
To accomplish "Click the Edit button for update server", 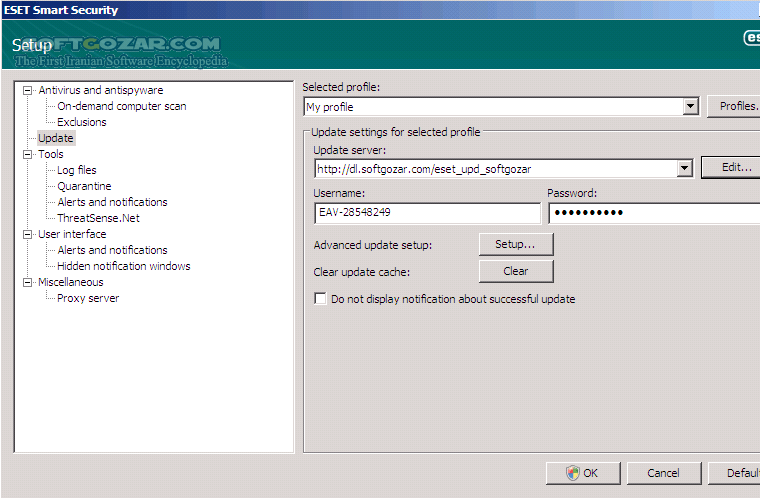I will coord(730,167).
